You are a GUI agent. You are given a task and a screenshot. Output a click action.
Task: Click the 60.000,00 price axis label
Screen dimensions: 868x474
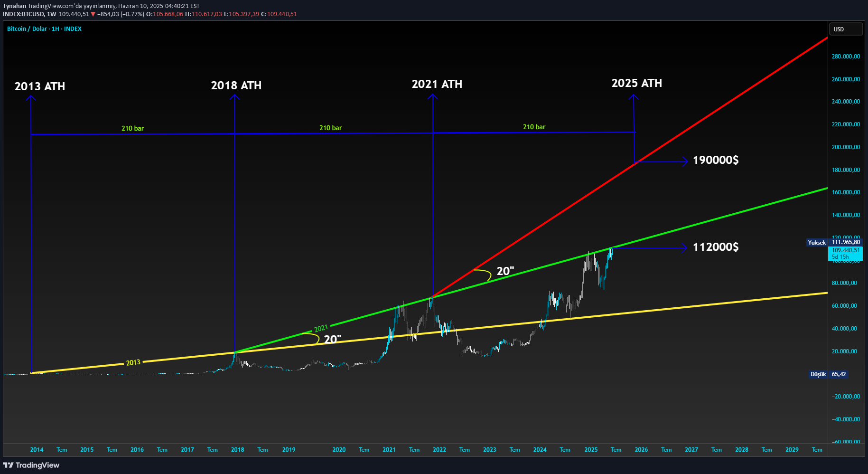844,306
